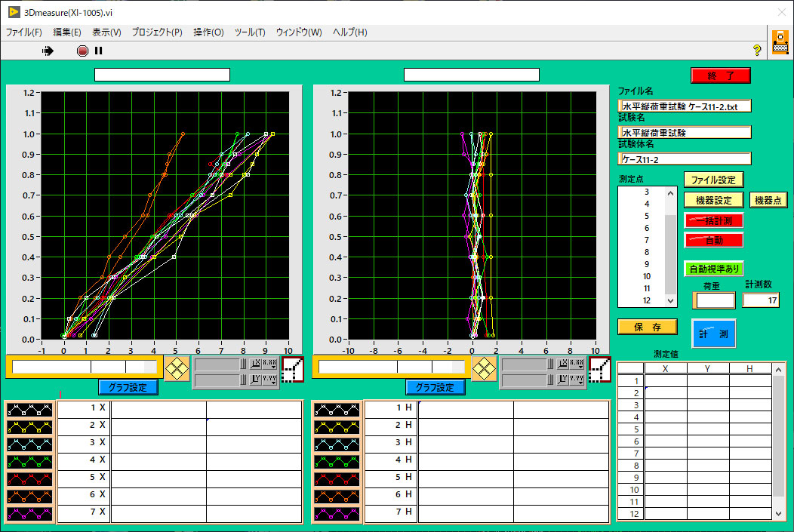Screen dimensions: 794x532
Task: Click plot legend icon for 5 H
Action: (x=337, y=478)
